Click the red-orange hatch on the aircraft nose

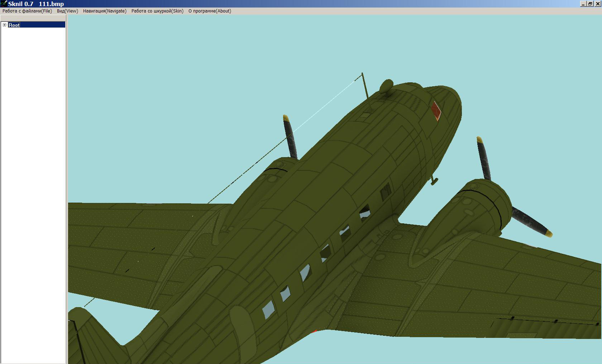(436, 110)
